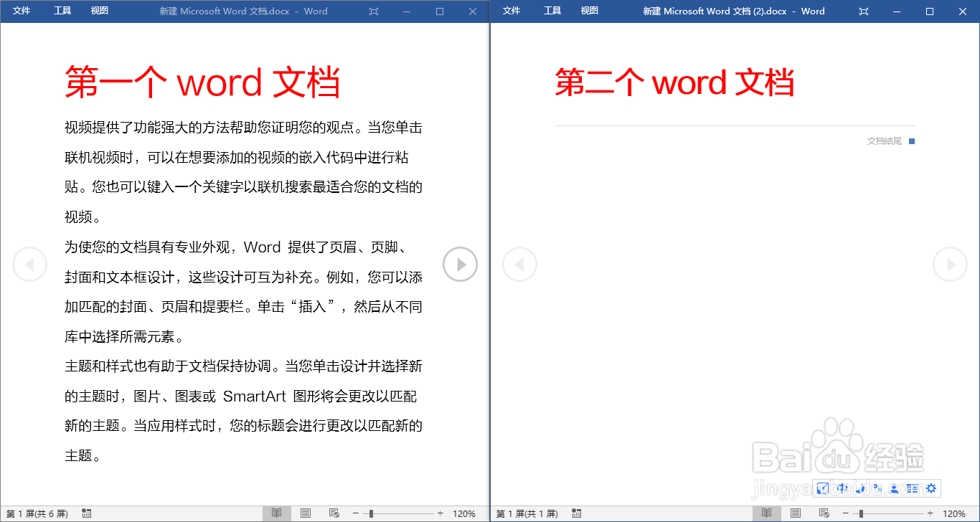Click auto-hide reading toolbar icon in left window
Viewport: 980px width, 522px height.
[374, 11]
